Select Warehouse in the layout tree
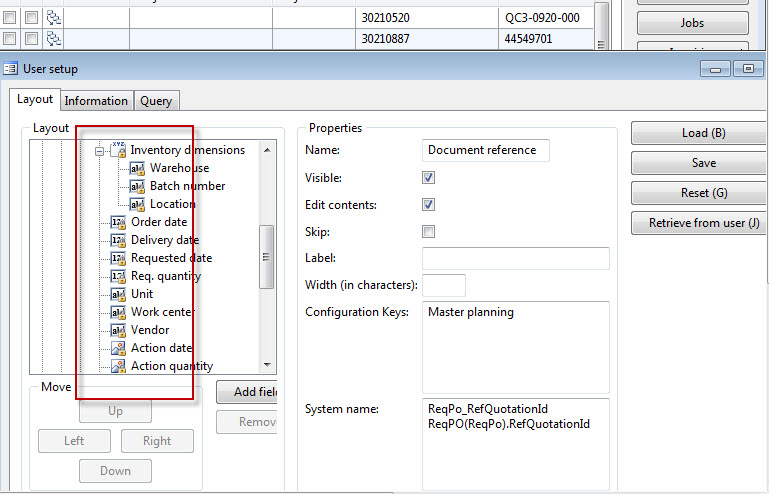Screen dimensions: 776x495 (180, 168)
